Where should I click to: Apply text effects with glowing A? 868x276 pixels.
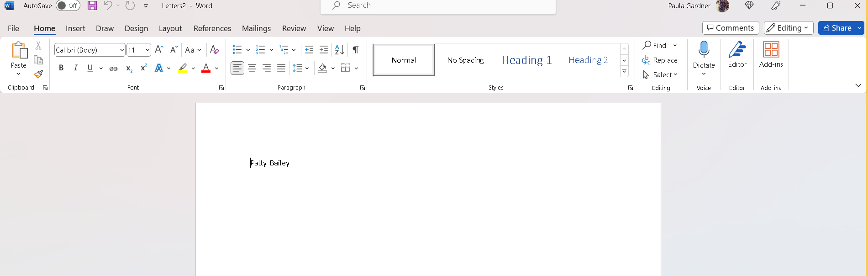[159, 68]
